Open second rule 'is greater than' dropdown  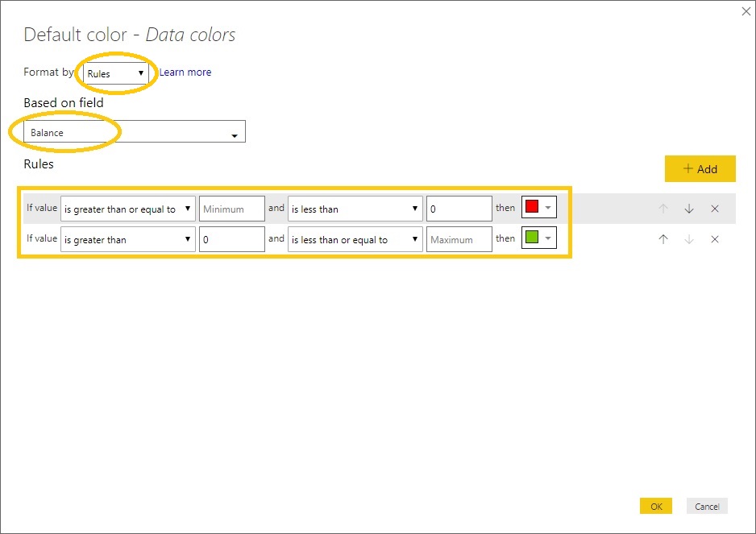[127, 239]
